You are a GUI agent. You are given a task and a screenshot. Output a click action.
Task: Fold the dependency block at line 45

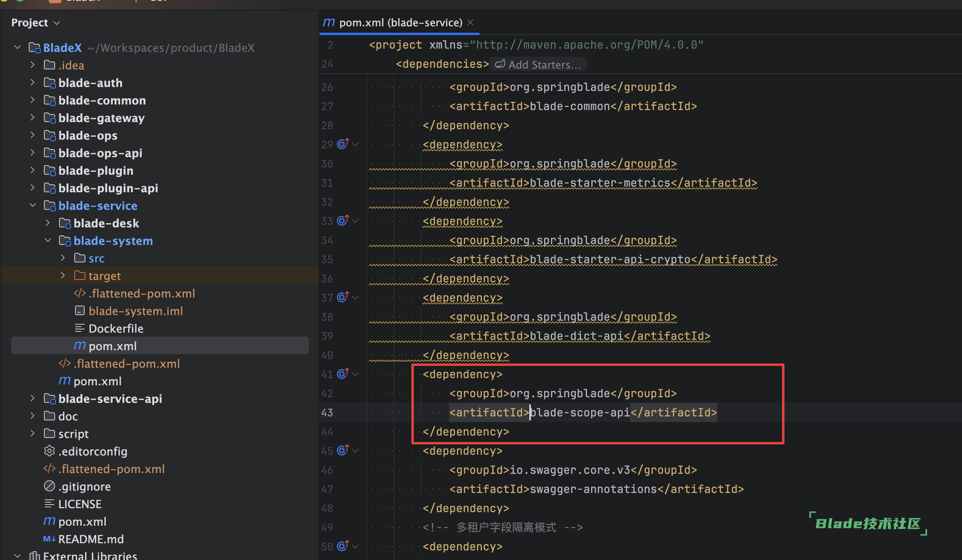(355, 451)
